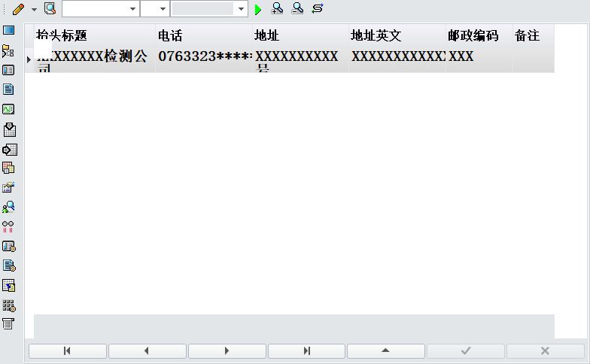Click the X cancel edit navigator button
Viewport: 590px width, 364px height.
pos(545,350)
